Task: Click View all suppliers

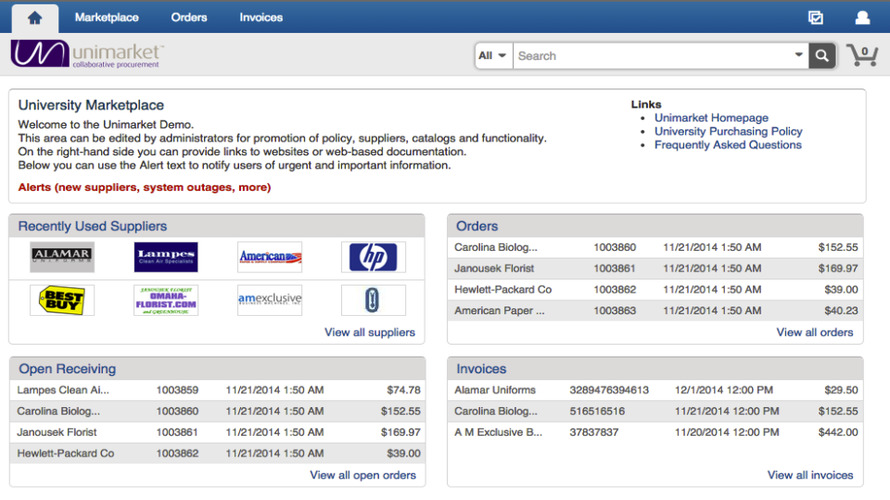Action: (x=370, y=333)
